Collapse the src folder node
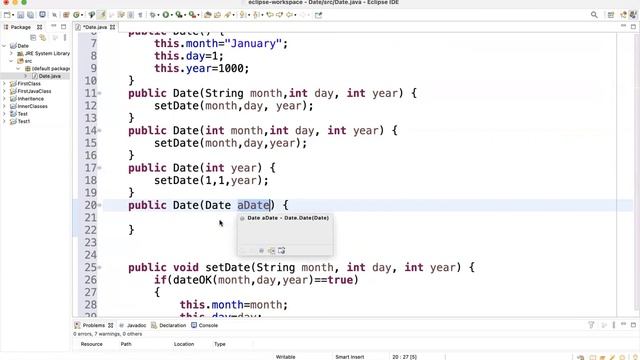The height and width of the screenshot is (360, 640). coord(11,61)
